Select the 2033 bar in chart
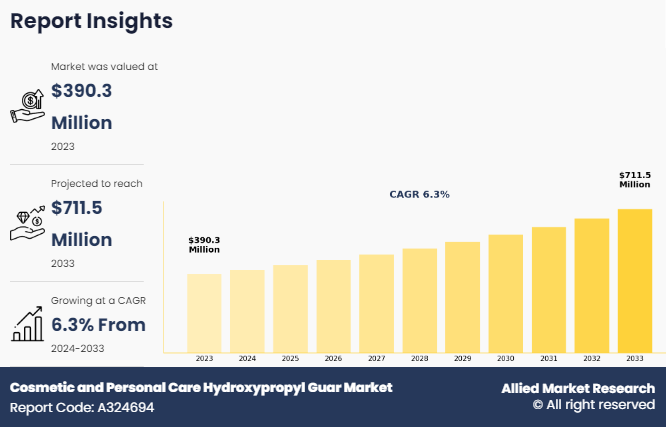Image resolution: width=666 pixels, height=427 pixels. click(634, 280)
